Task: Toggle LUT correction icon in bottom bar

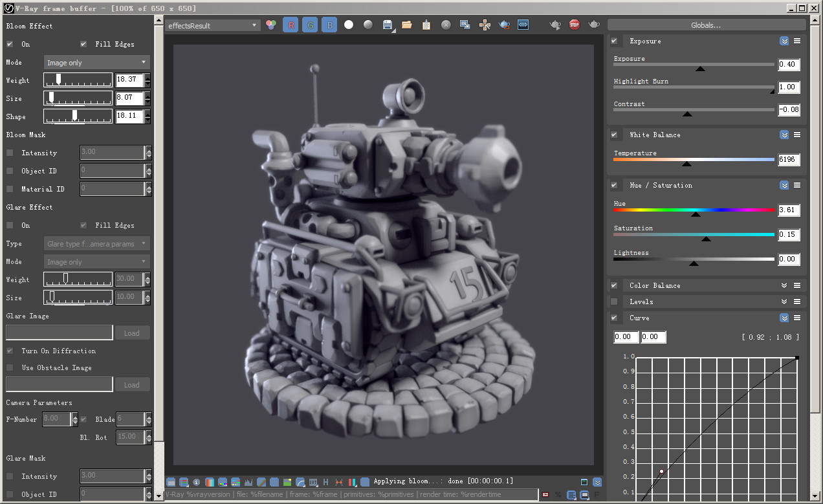Action: (x=313, y=482)
